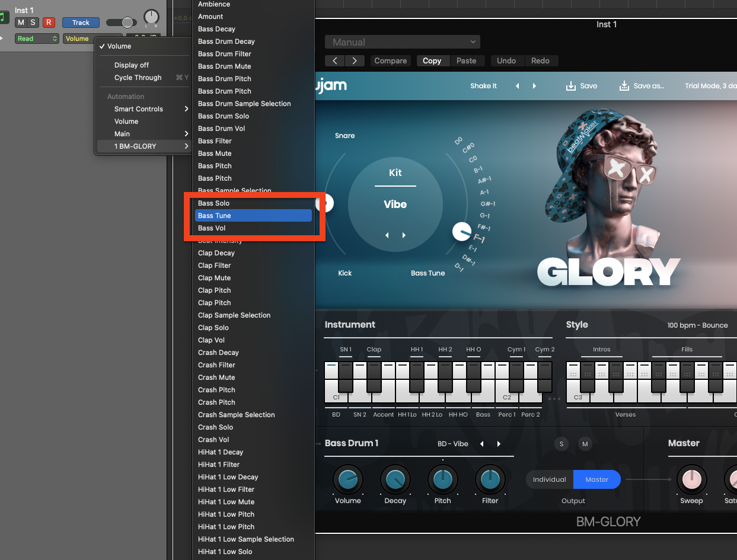Click the track pan knob on Inst 1
737x560 pixels.
pyautogui.click(x=152, y=17)
